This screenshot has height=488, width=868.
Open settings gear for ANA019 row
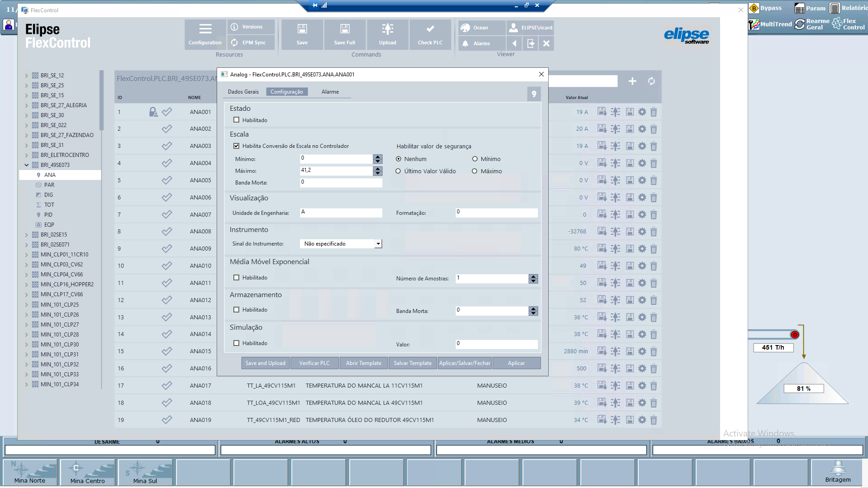(642, 420)
